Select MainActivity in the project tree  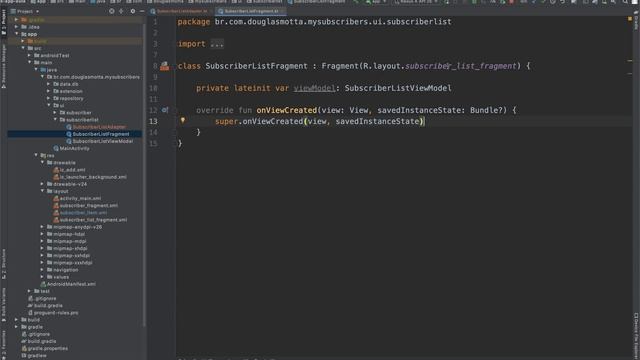click(74, 148)
